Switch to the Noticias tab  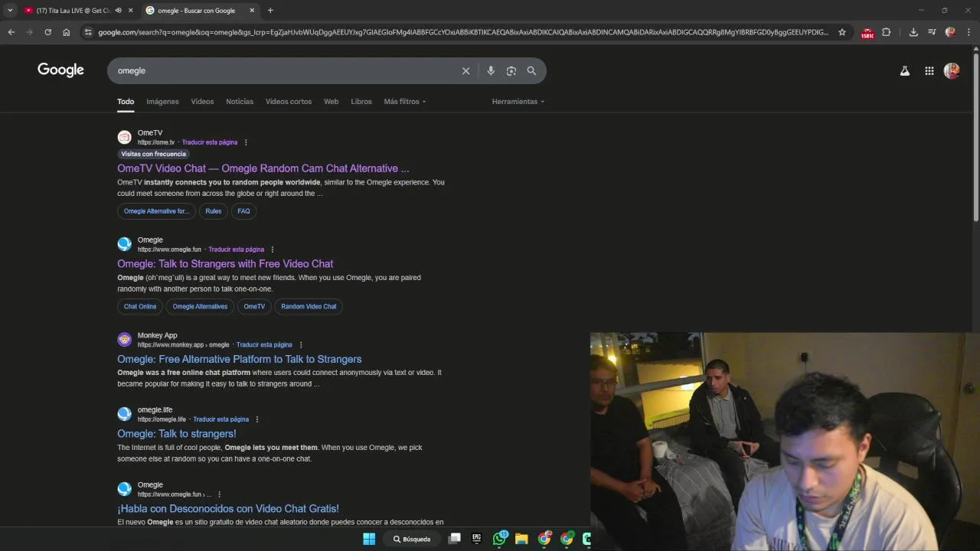click(240, 102)
